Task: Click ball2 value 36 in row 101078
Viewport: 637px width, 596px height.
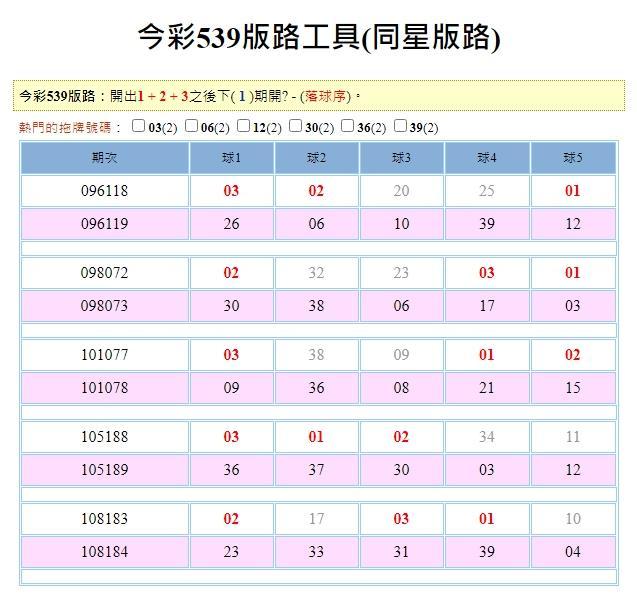Action: pyautogui.click(x=316, y=388)
